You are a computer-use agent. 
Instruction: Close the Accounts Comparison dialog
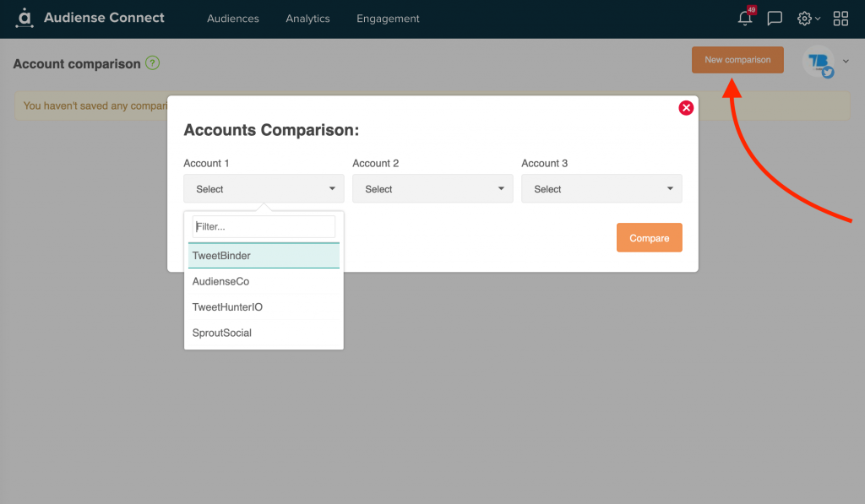686,107
